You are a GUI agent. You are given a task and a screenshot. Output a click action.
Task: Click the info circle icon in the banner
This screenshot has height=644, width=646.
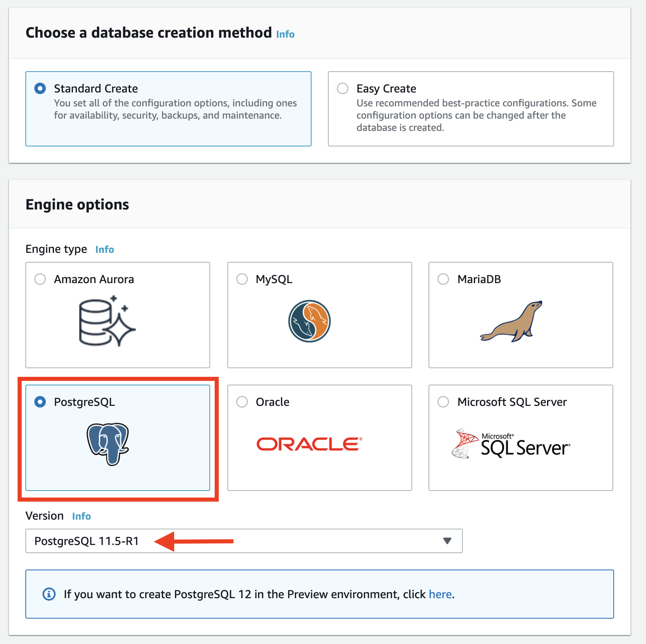pyautogui.click(x=49, y=594)
